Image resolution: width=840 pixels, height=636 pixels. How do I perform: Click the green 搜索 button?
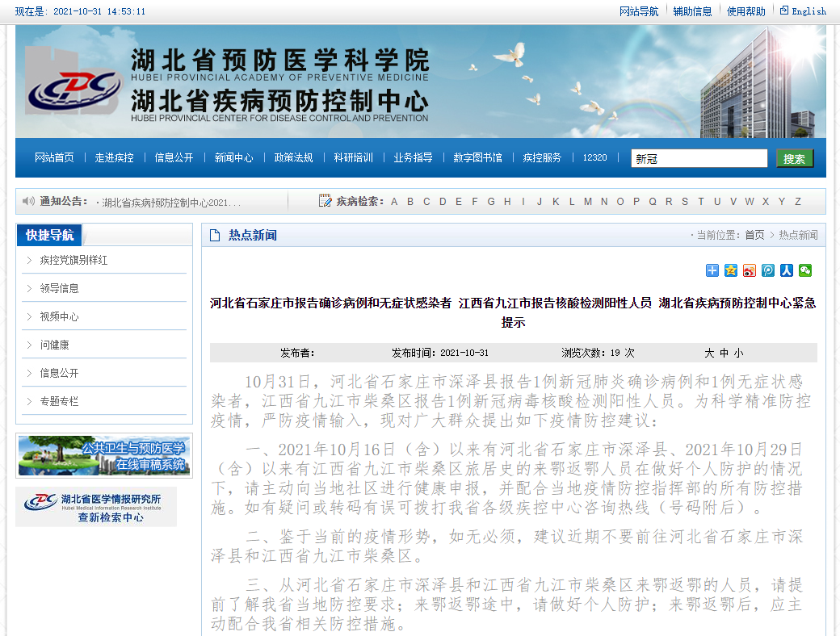point(795,158)
